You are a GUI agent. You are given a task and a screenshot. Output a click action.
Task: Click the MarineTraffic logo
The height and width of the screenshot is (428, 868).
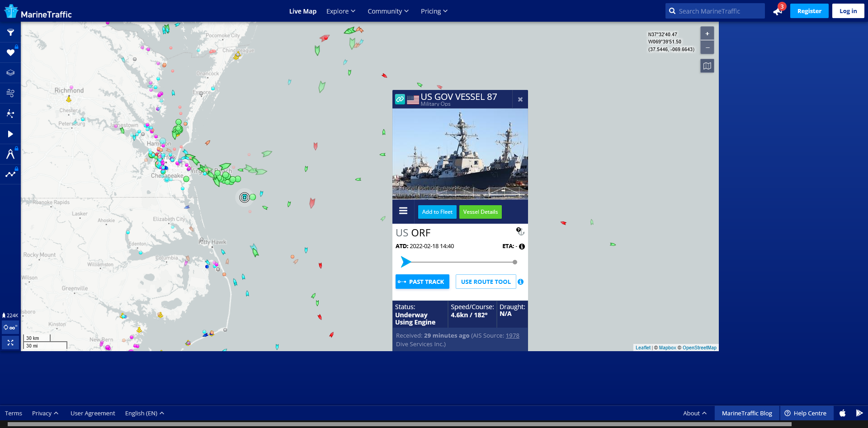point(38,12)
